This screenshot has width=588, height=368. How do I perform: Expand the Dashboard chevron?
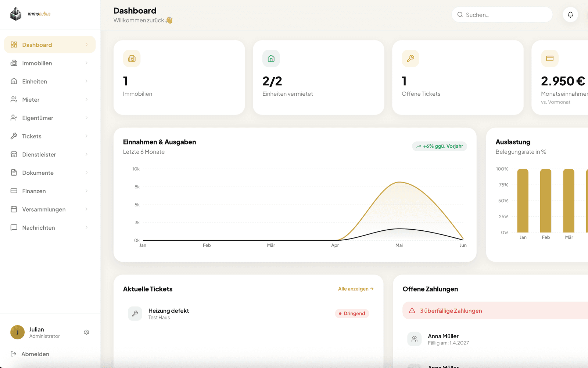point(87,45)
